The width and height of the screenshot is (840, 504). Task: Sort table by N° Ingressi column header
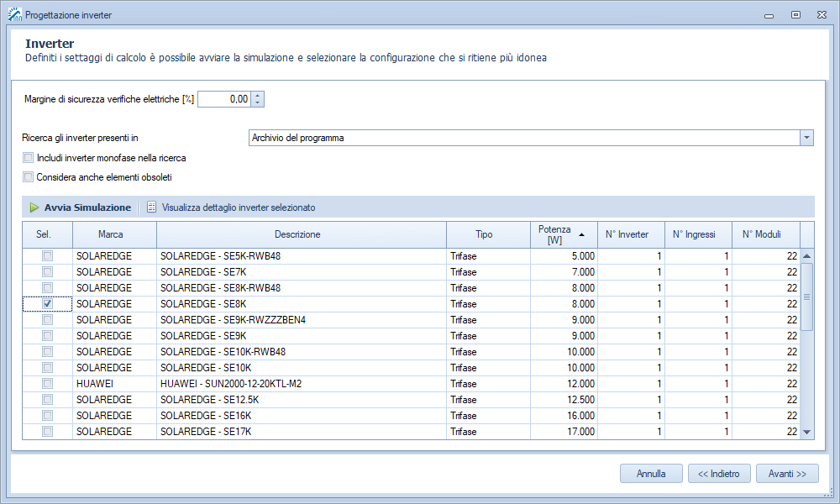point(698,234)
